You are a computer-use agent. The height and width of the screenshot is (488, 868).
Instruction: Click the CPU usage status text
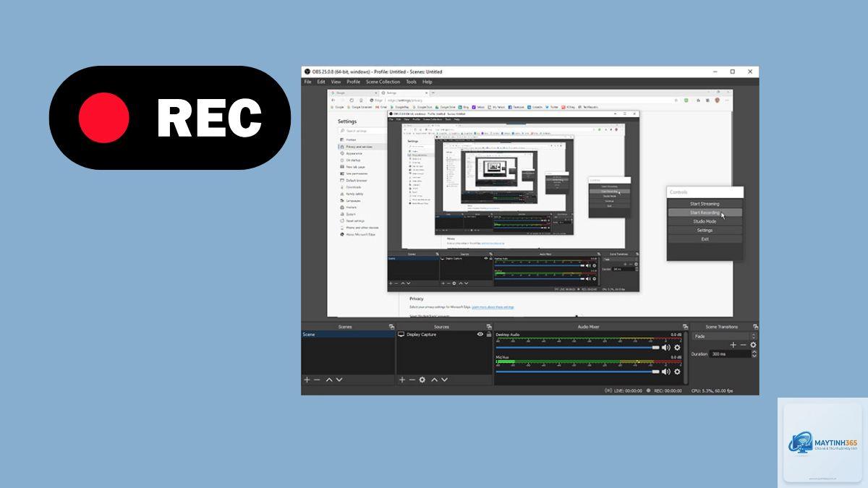tap(712, 390)
